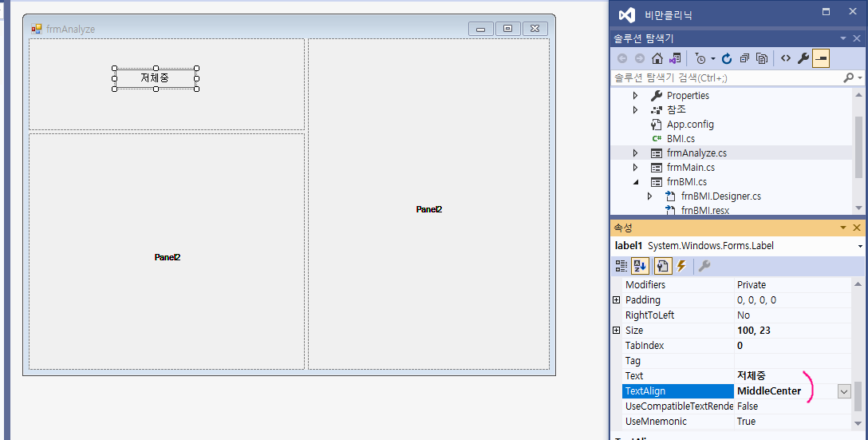Click the Categorized view icon in Properties toolbar
This screenshot has height=440, width=868.
click(621, 266)
